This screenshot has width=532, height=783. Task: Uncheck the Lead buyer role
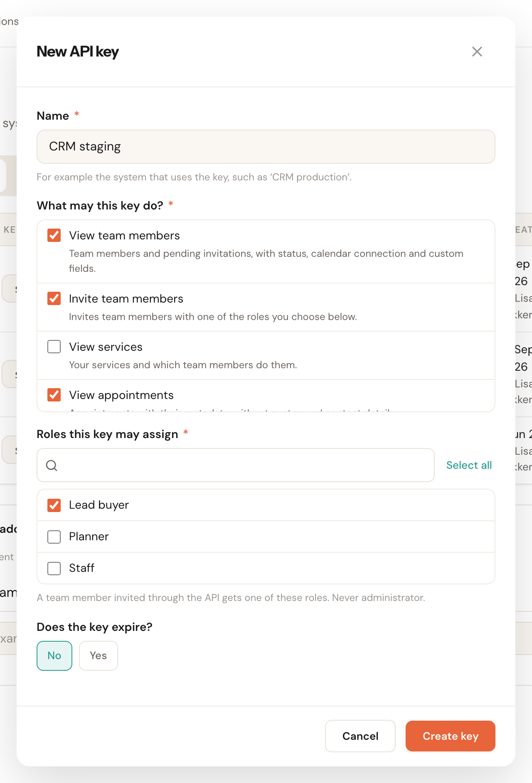pos(54,505)
